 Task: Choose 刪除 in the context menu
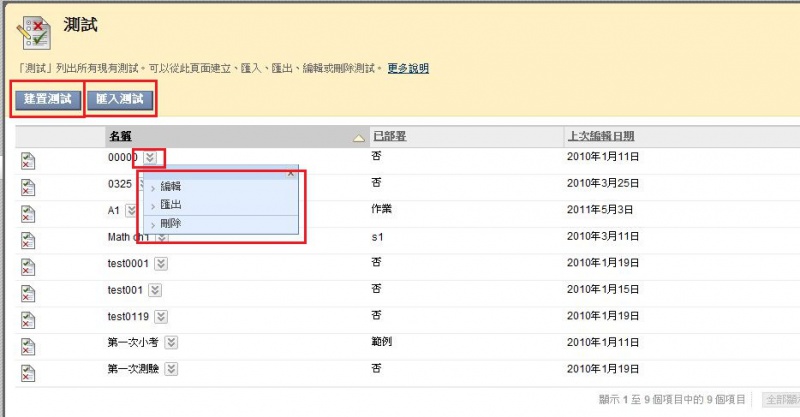[x=171, y=223]
